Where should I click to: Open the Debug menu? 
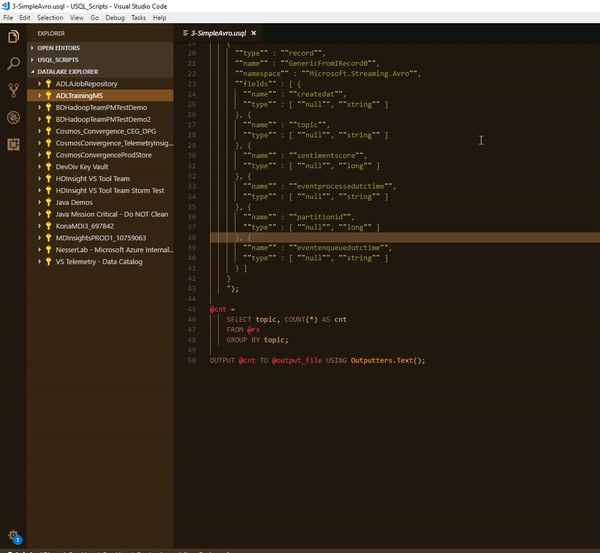point(115,18)
